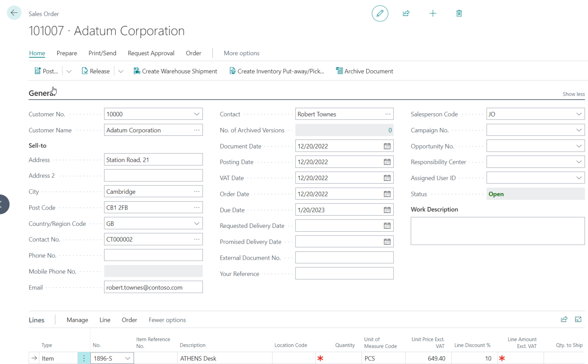Expand the Customer No. dropdown

197,114
